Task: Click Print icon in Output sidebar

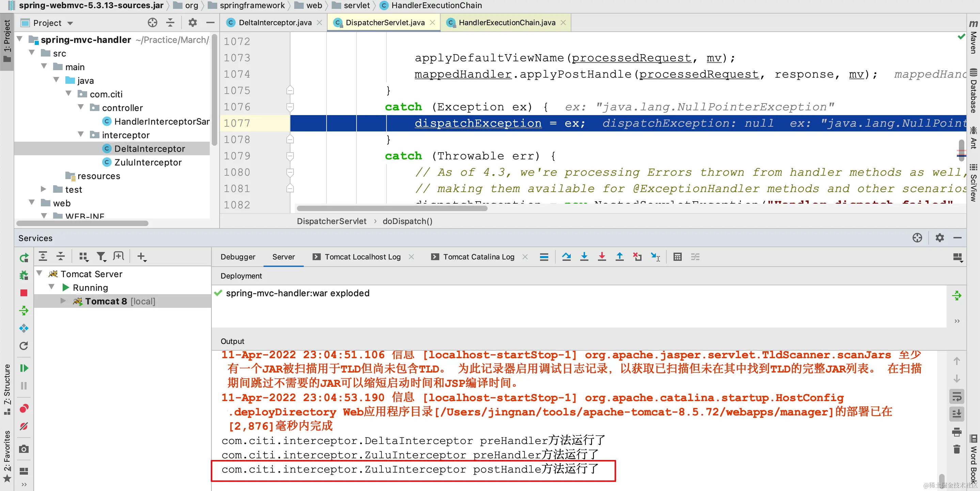Action: pyautogui.click(x=957, y=432)
